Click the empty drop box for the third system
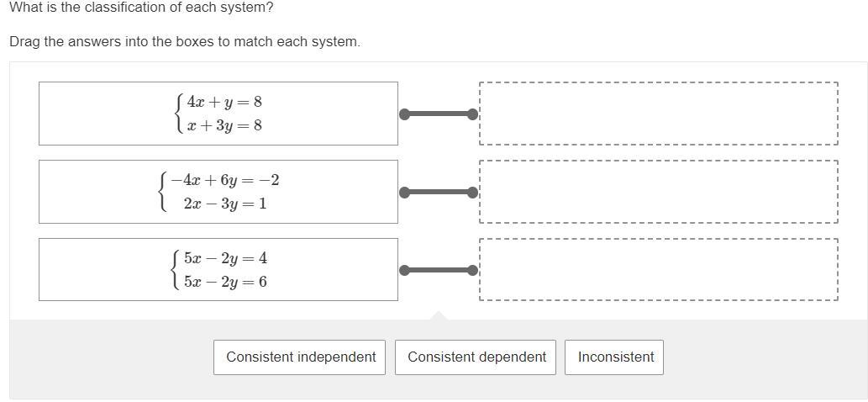868x402 pixels. point(658,269)
